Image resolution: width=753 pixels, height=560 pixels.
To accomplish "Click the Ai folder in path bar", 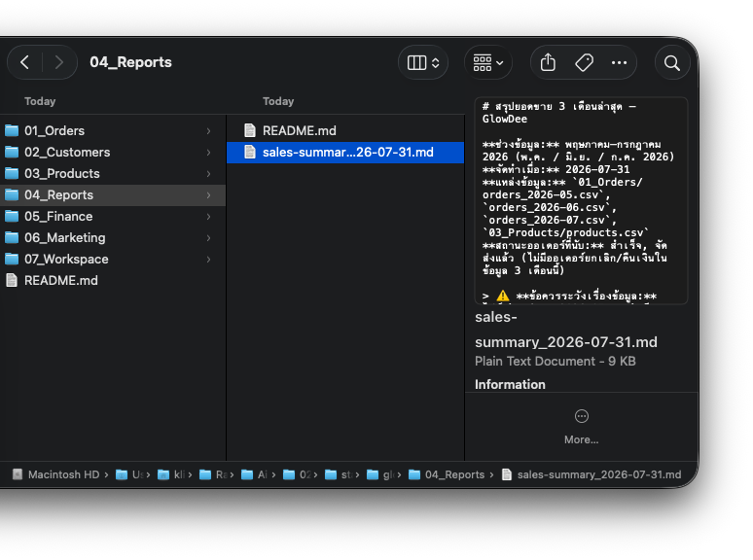I will coord(255,474).
